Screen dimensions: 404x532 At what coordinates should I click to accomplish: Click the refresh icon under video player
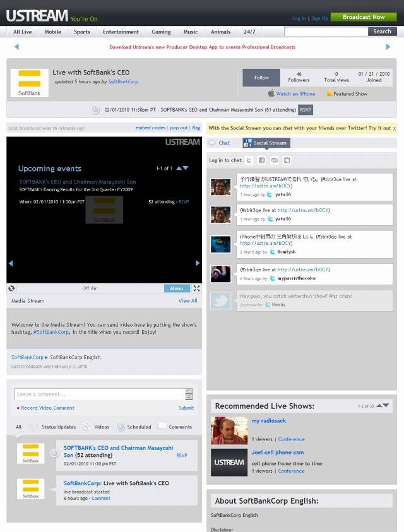click(11, 288)
